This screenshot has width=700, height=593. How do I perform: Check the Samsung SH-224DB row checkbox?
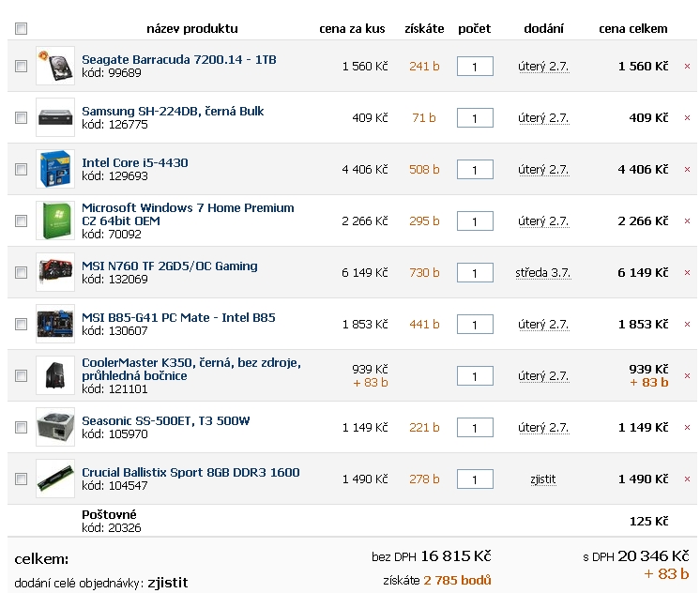pos(21,117)
